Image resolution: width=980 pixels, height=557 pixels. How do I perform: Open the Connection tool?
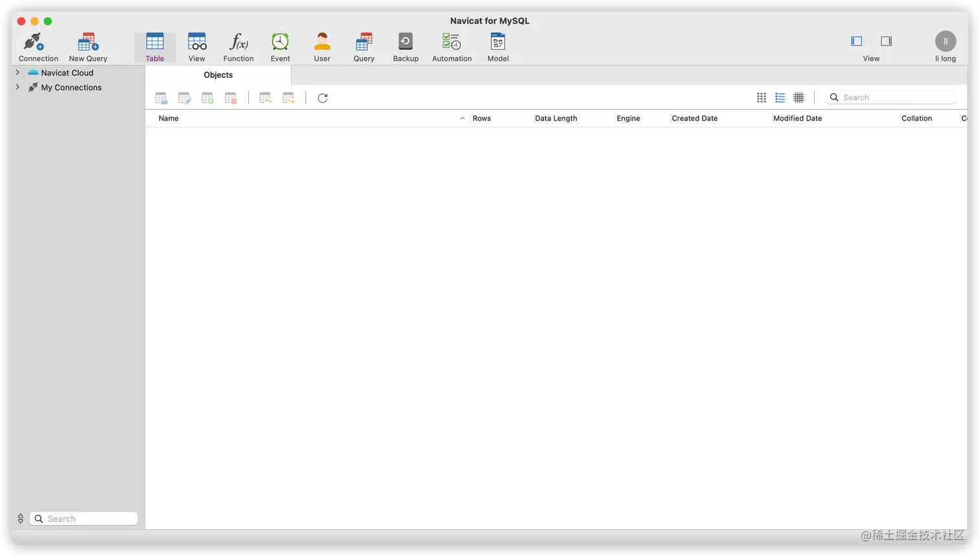pos(38,47)
